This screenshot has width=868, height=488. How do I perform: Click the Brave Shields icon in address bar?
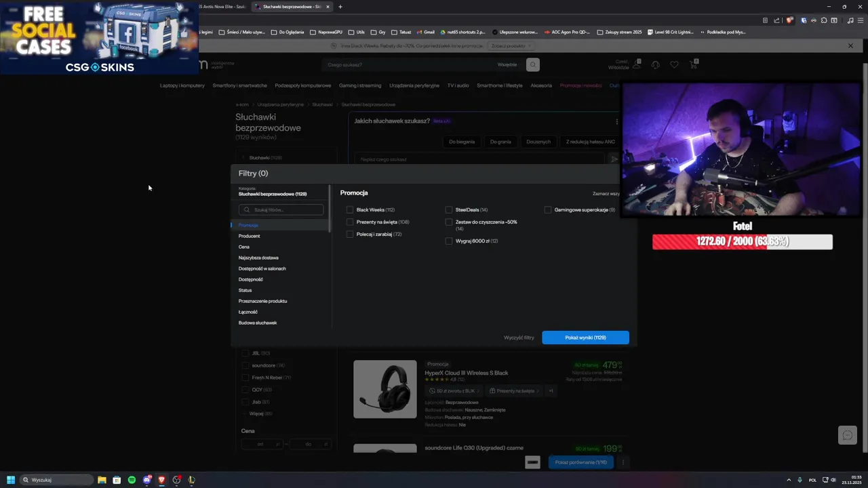[790, 20]
